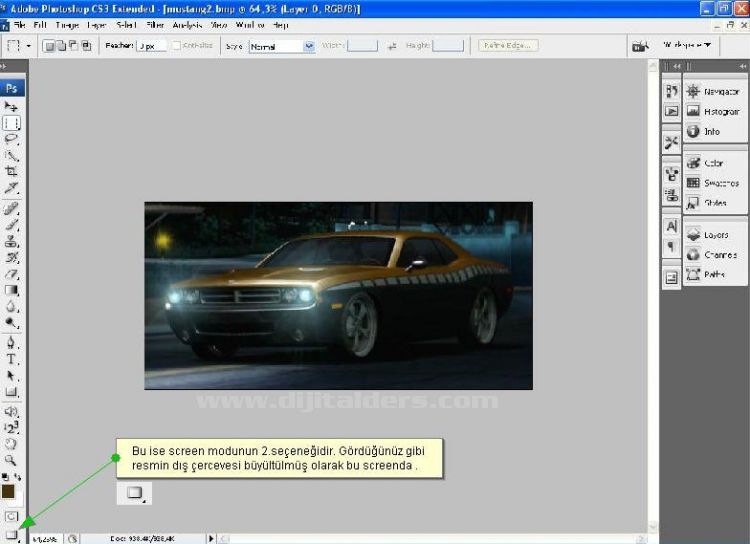Screen dimensions: 750x544
Task: Select the History Brush tool
Action: [x=11, y=257]
